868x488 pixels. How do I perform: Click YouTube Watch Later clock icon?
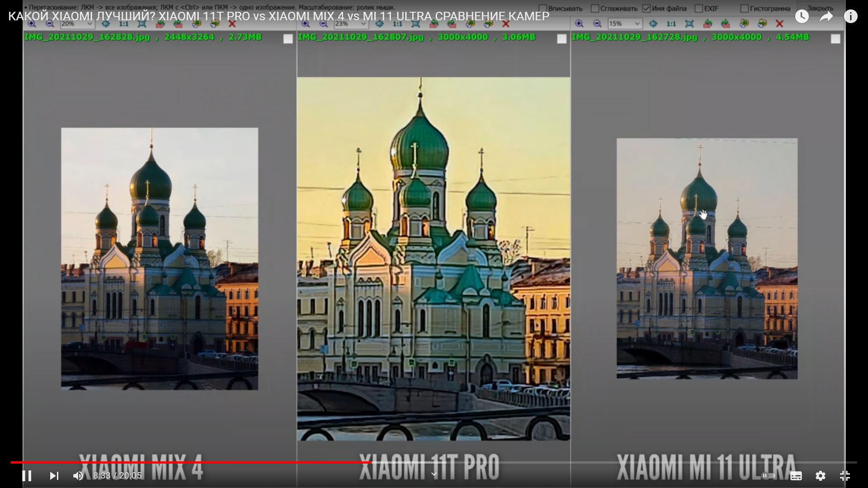point(802,17)
